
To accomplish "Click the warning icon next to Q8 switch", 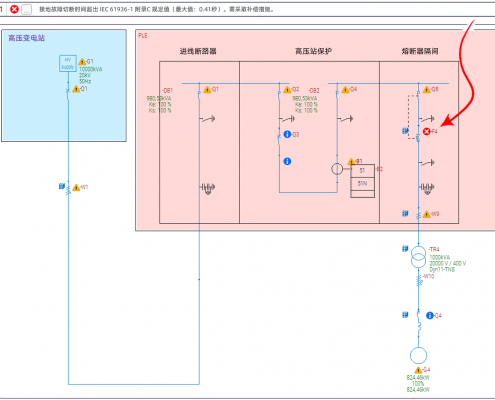I will [x=426, y=90].
